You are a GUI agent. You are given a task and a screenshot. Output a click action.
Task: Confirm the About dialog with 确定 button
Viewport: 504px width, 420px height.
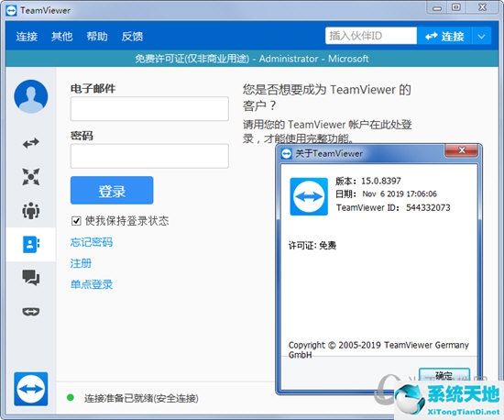click(x=444, y=375)
